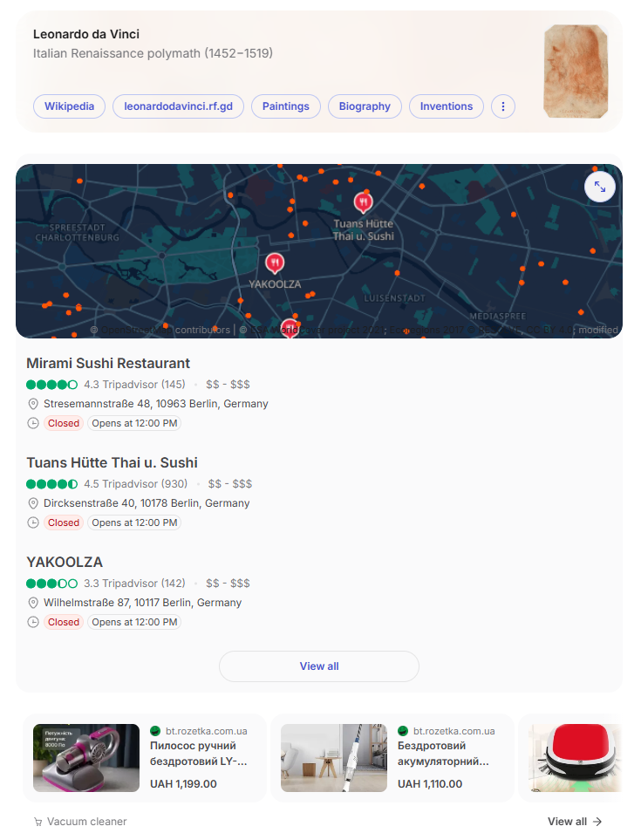Click the rozetka favicon on Бездротовий акумуляторний card
The height and width of the screenshot is (840, 641).
403,731
